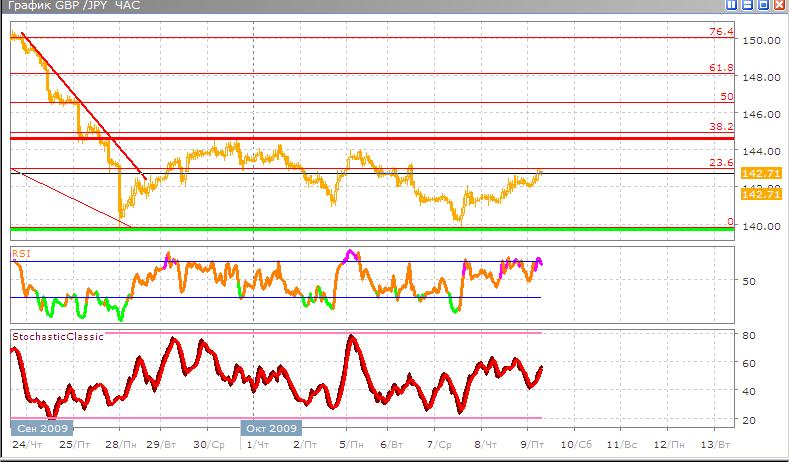Select the thick green support line

click(370, 230)
